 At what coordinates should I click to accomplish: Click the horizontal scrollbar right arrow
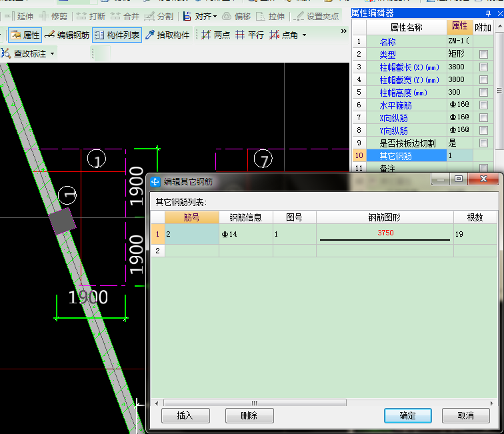[x=491, y=403]
